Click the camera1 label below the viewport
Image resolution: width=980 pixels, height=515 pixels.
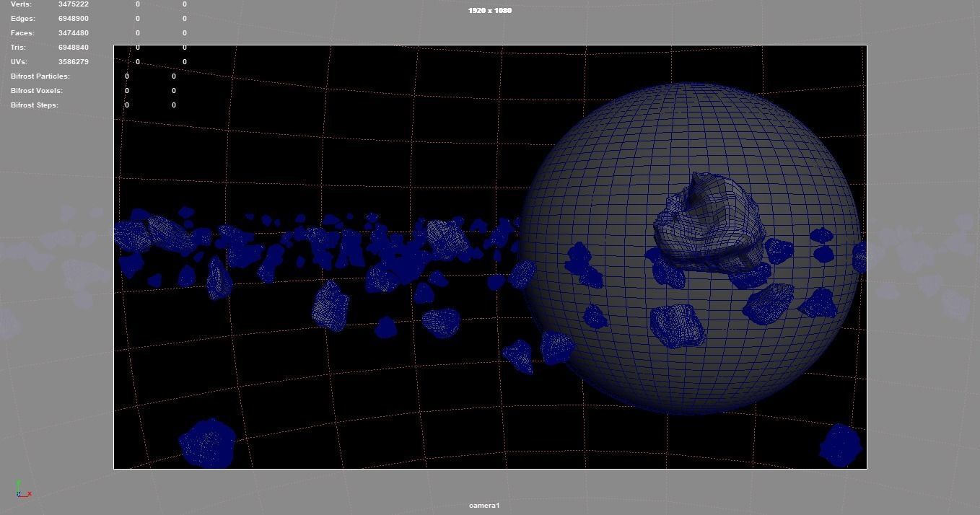point(484,506)
